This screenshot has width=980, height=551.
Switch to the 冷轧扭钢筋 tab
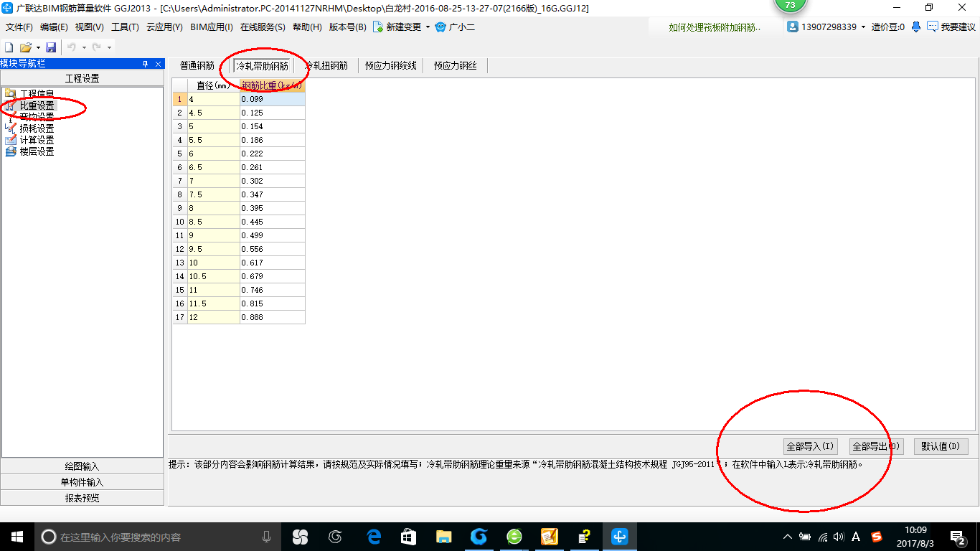pos(326,65)
